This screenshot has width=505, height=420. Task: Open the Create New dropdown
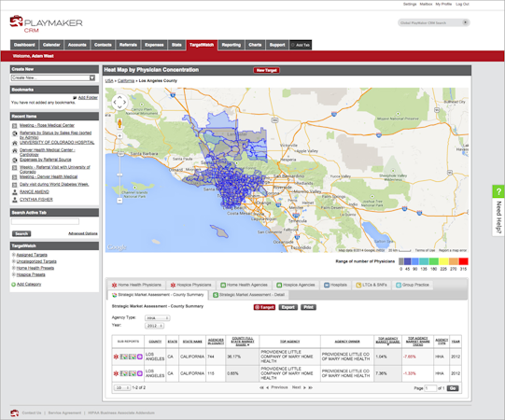click(x=53, y=78)
